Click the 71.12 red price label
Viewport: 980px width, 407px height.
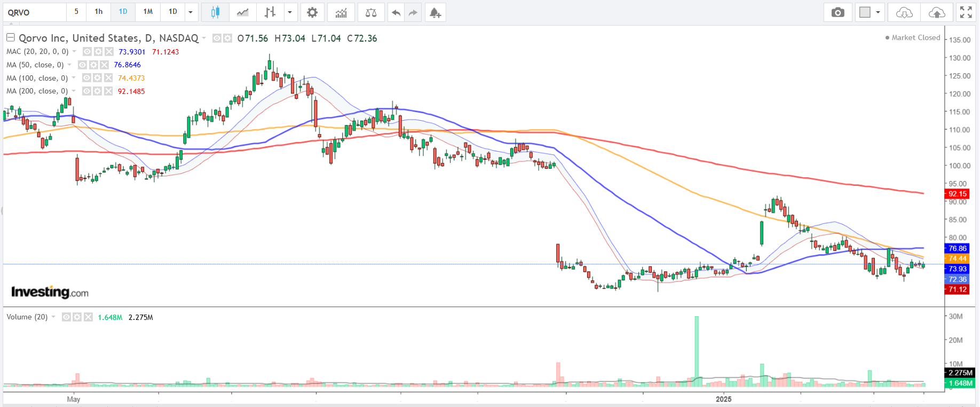coord(958,289)
